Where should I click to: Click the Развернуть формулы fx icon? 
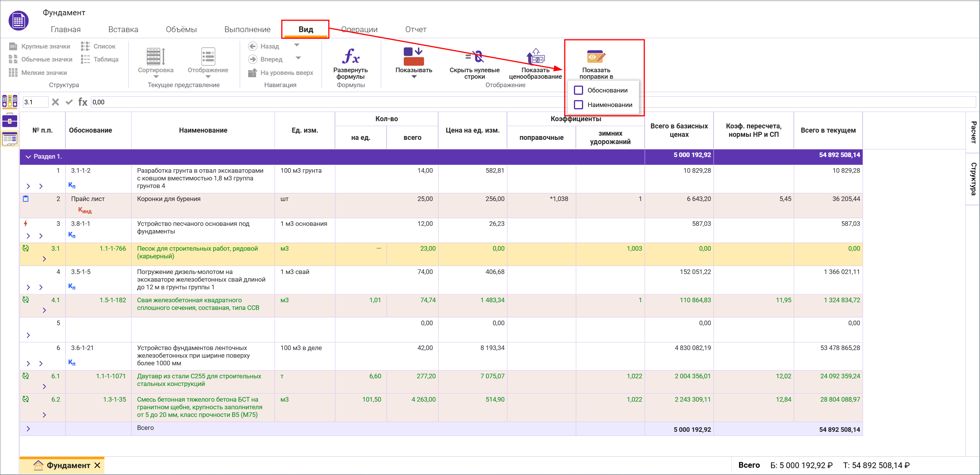click(x=350, y=57)
